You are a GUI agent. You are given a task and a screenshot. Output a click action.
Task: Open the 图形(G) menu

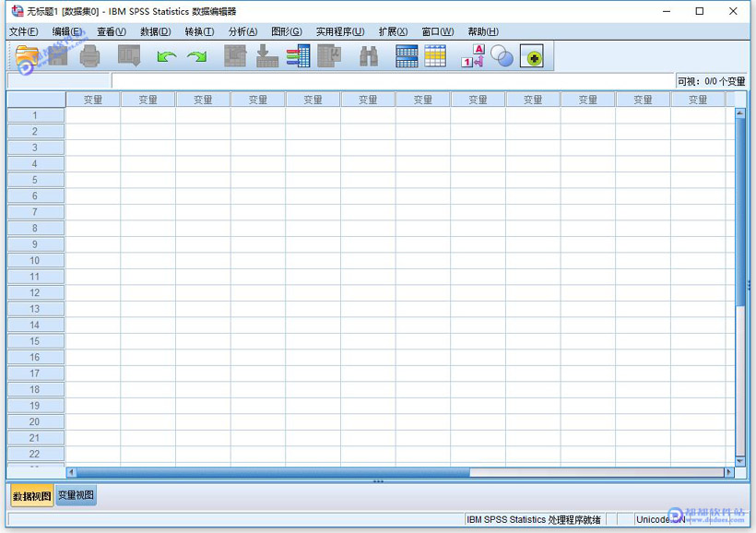point(287,32)
